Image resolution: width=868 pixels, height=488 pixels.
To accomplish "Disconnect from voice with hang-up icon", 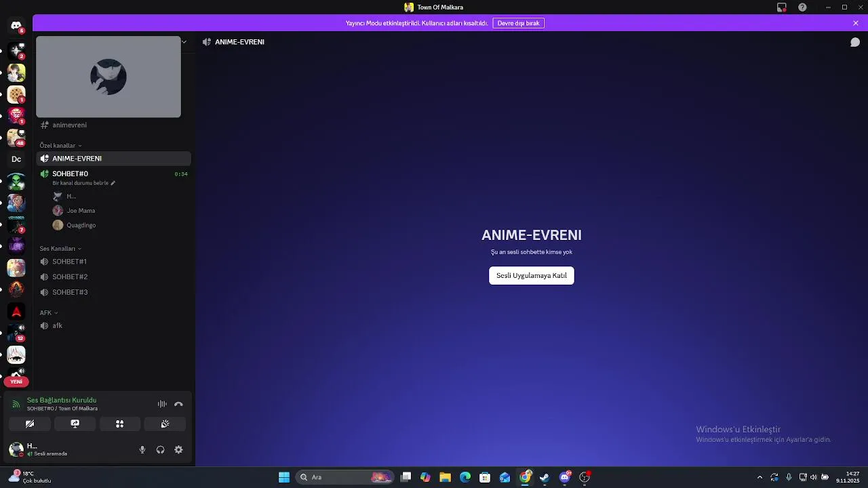I will 178,404.
